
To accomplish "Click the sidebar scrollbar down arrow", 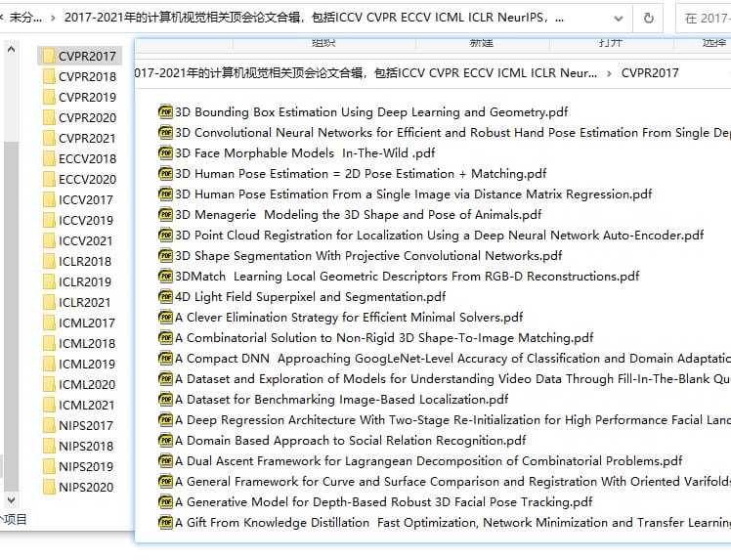I will click(11, 499).
